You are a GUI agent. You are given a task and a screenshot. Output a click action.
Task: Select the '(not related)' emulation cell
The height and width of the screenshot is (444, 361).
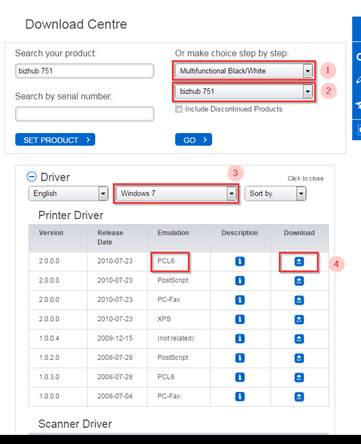coord(176,338)
